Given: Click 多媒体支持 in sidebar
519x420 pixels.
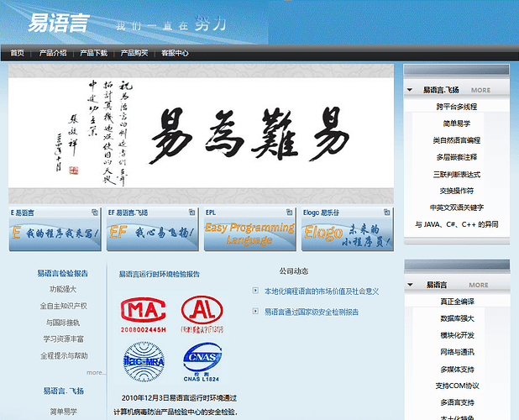Looking at the screenshot, I should pos(457,369).
